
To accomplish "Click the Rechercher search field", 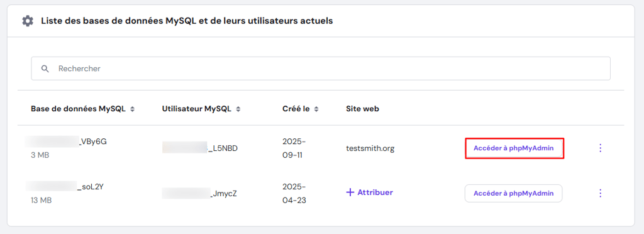I will 321,69.
